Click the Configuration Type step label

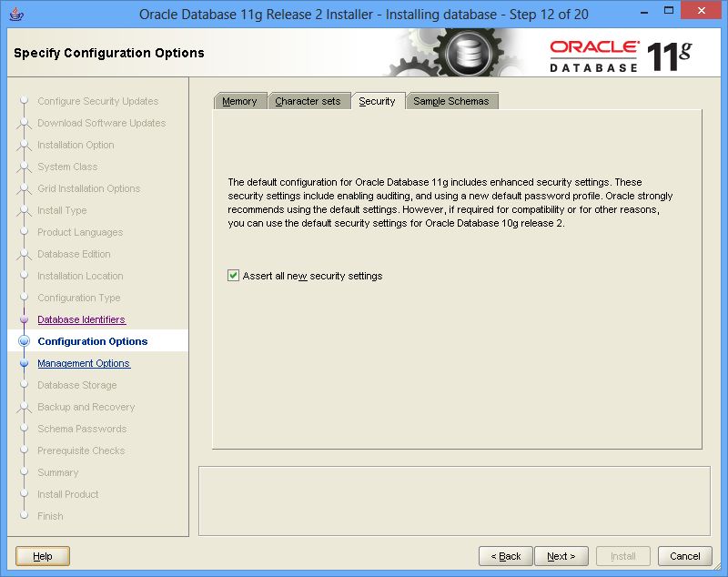[79, 297]
